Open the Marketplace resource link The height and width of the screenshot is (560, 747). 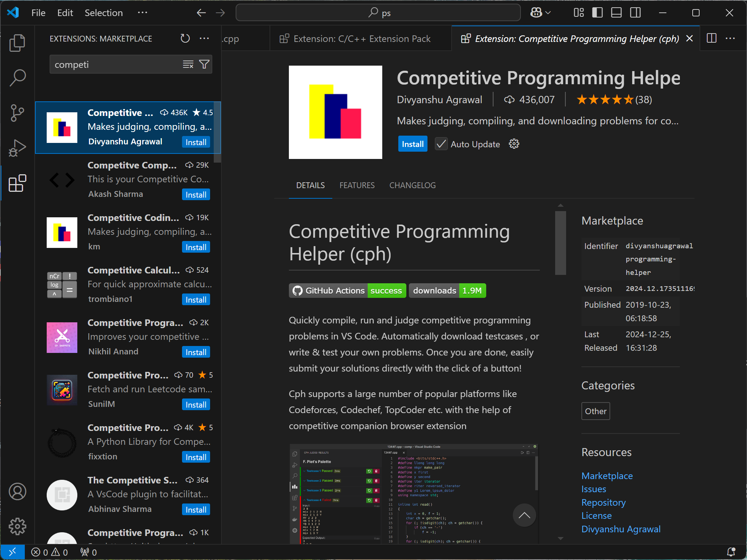point(607,476)
